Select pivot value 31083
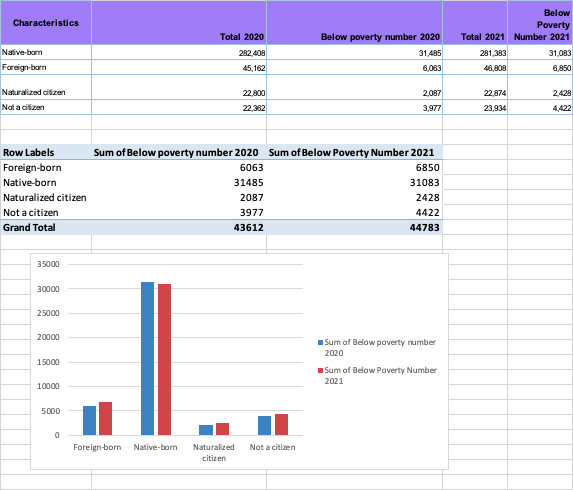The height and width of the screenshot is (490, 573). tap(354, 182)
